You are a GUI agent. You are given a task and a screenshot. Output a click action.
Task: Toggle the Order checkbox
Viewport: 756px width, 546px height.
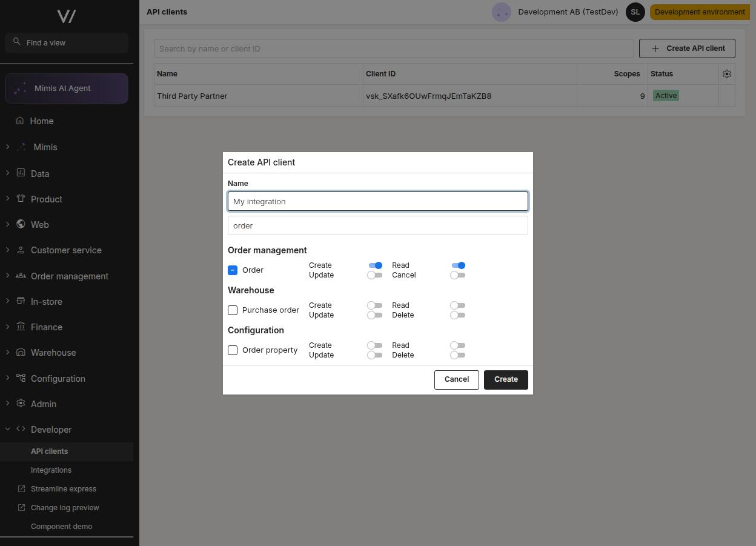point(233,270)
